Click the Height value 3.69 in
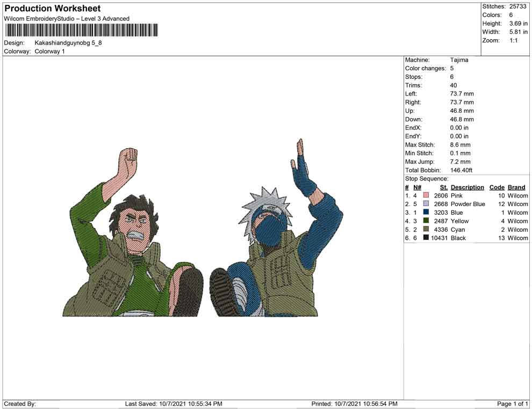This screenshot has height=409, width=532. 519,24
